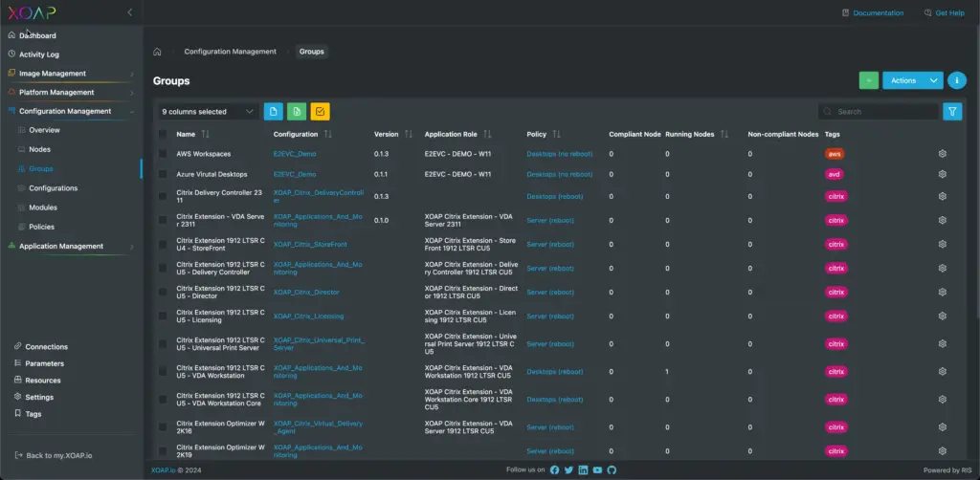Open gear settings for AWS Workspaces row
The width and height of the screenshot is (980, 480).
943,154
